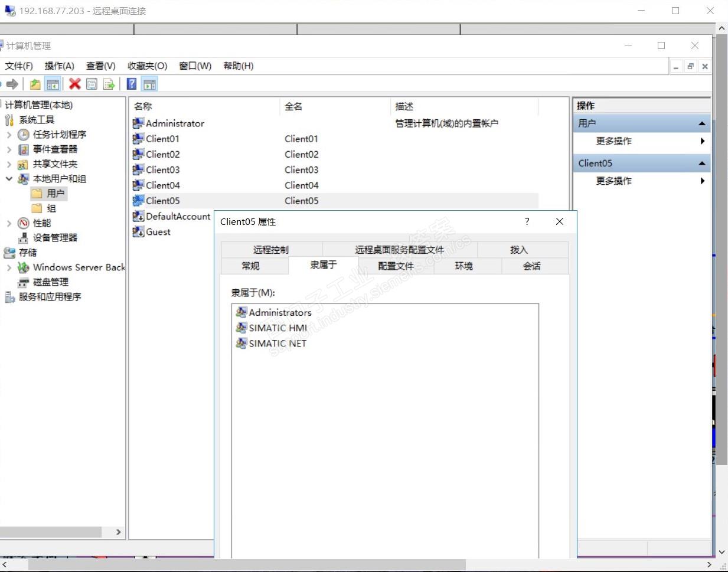Select 共享文件夹 tree node
The width and height of the screenshot is (728, 572).
(x=55, y=164)
